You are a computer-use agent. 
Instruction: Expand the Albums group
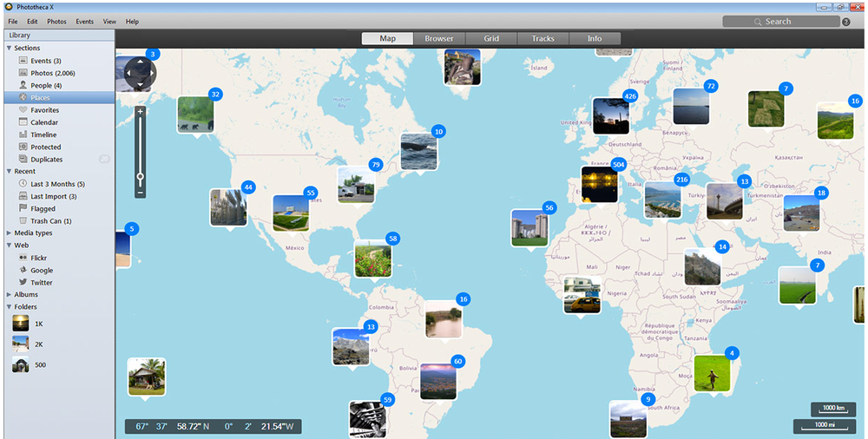tap(9, 294)
